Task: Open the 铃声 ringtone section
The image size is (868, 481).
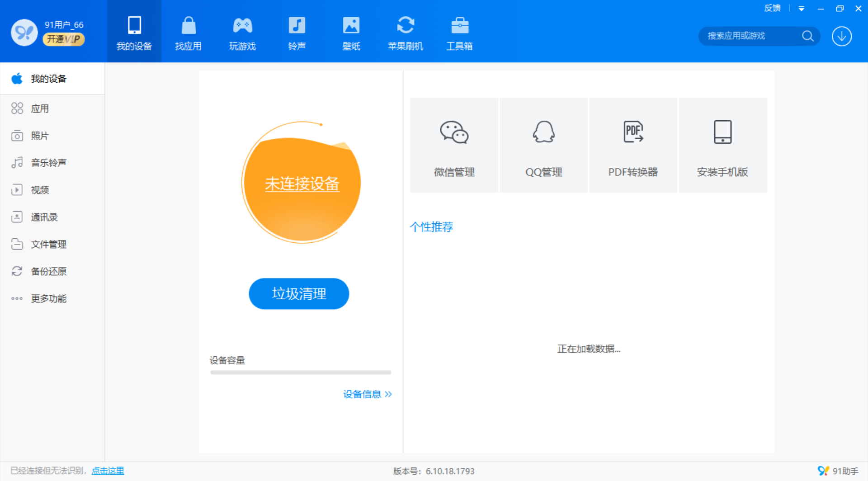Action: 297,32
